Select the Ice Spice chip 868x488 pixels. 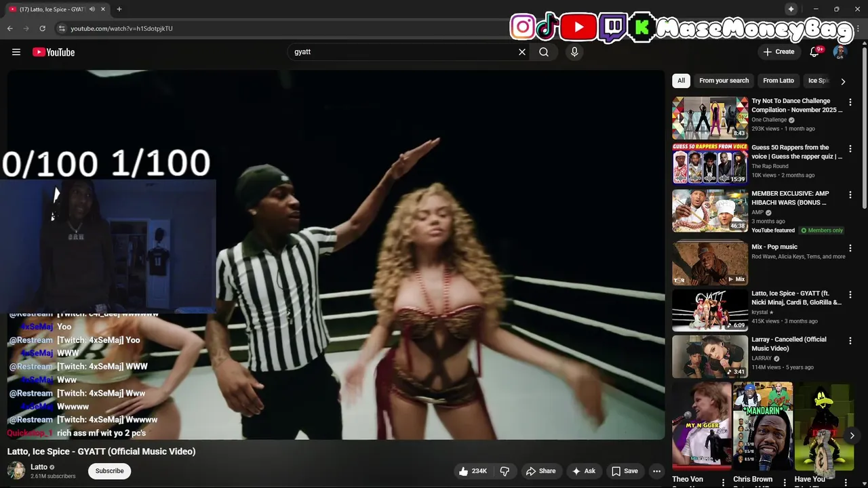click(818, 81)
